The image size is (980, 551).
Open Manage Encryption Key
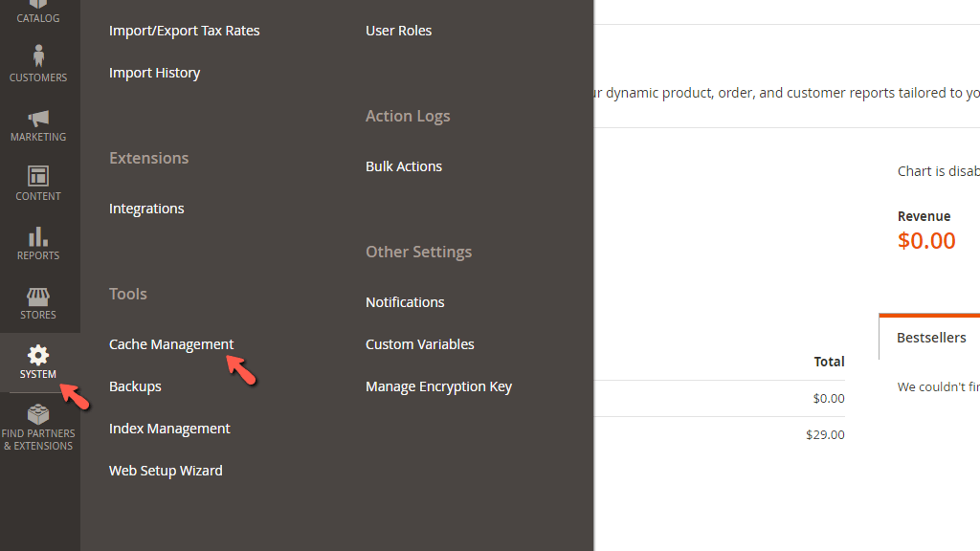click(438, 386)
